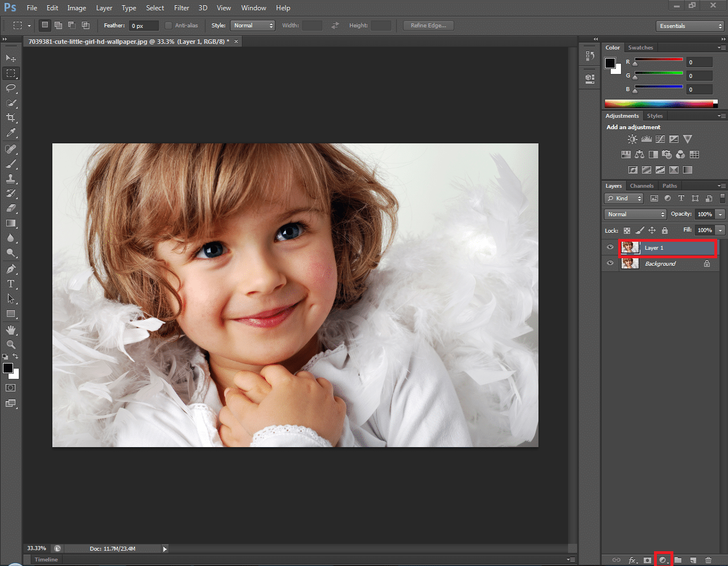Enable the Anti-alias checkbox
The height and width of the screenshot is (566, 728).
(x=168, y=26)
